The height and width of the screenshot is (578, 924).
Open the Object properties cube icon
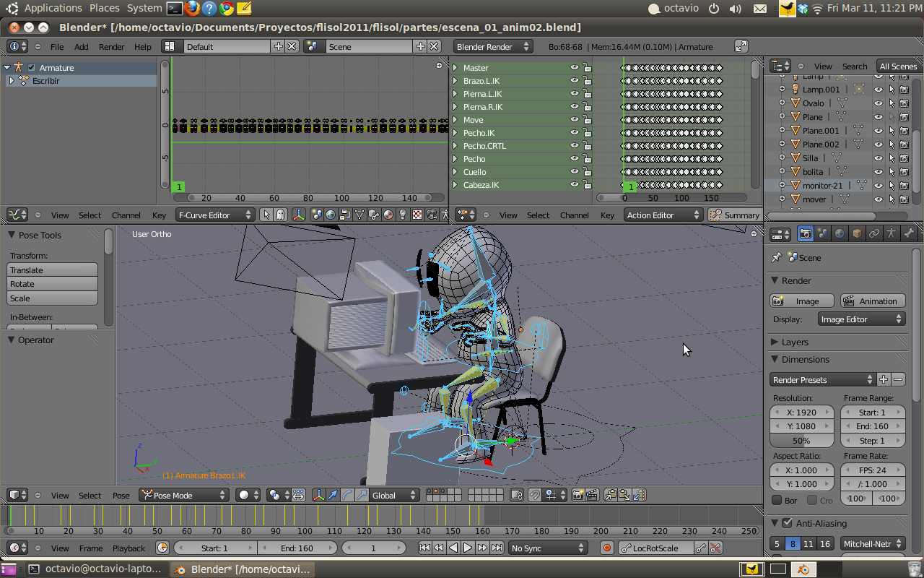click(857, 233)
